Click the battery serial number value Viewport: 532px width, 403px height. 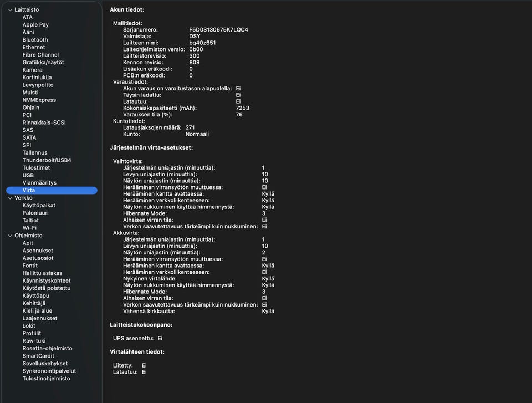(x=218, y=30)
